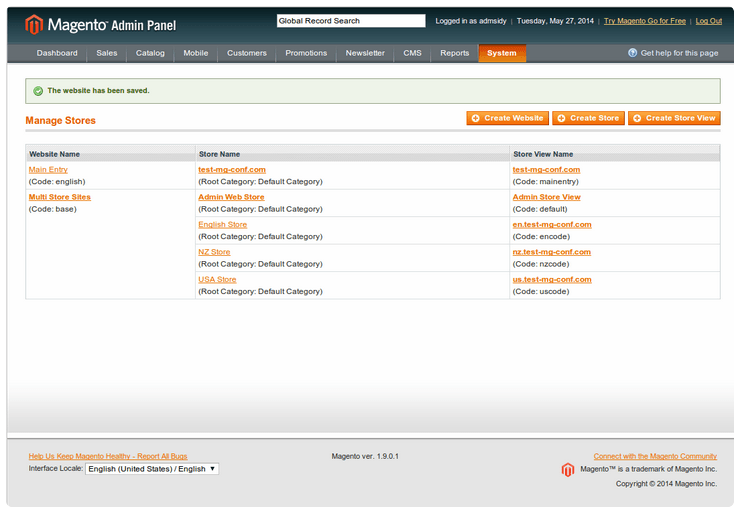This screenshot has width=741, height=513.
Task: Click Connect with the Magento Community link
Action: tap(655, 456)
